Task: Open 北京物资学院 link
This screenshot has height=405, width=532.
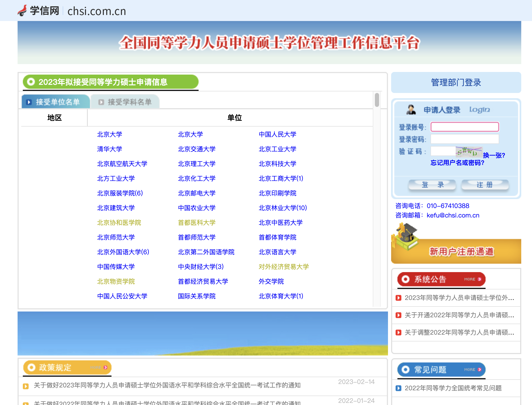Action: coord(116,282)
